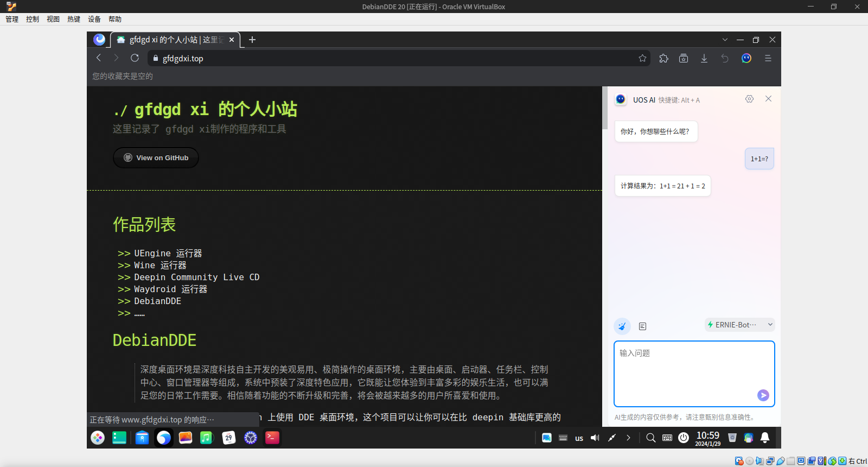Click the 1+1=? chat message

[759, 159]
